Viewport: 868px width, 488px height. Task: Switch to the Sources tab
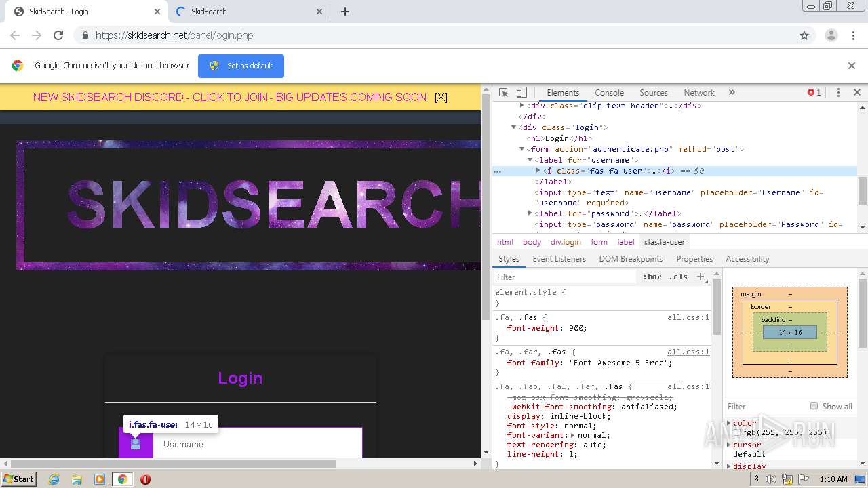(654, 93)
